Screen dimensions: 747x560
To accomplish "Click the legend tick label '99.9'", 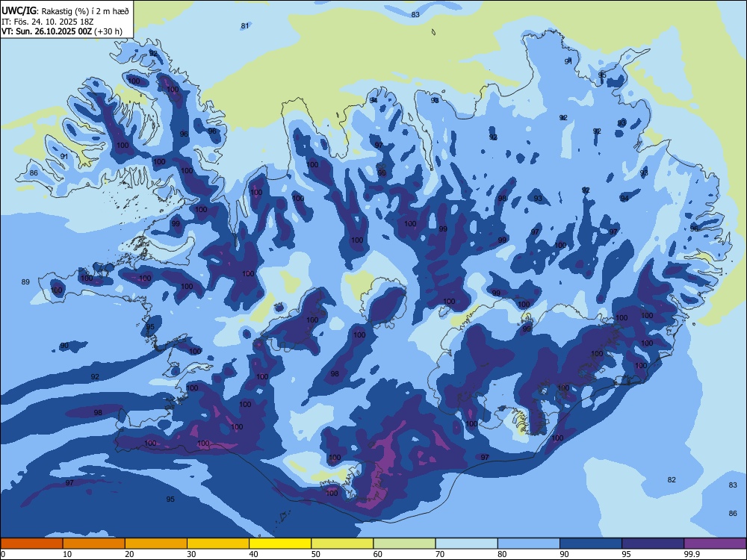I will coord(692,554).
